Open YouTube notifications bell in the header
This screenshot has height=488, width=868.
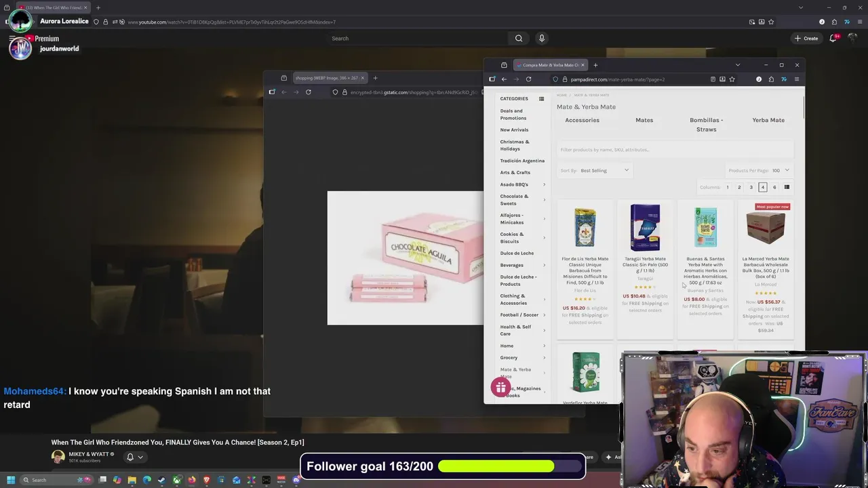coord(833,38)
